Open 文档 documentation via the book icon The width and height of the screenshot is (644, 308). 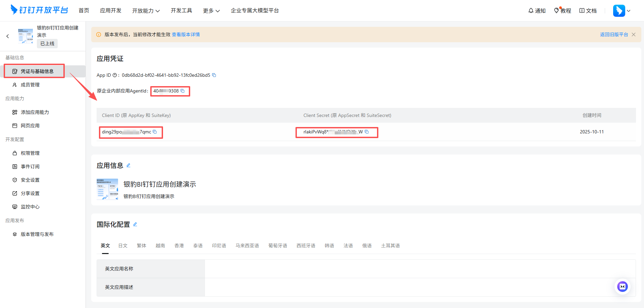[582, 10]
